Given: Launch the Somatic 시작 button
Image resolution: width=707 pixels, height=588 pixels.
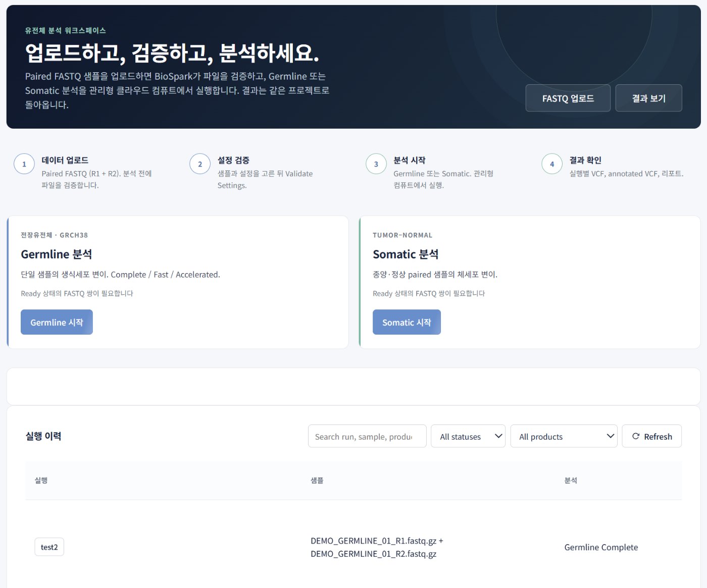Looking at the screenshot, I should [407, 322].
